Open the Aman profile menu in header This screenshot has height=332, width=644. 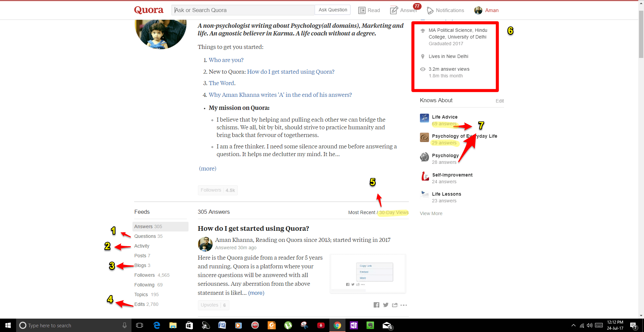pos(492,10)
